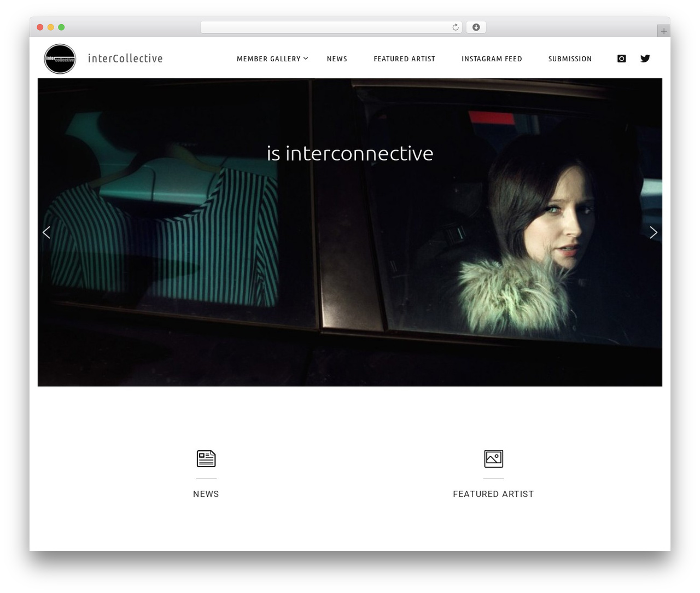
Task: Open the NEWS section link below slider
Action: [206, 494]
